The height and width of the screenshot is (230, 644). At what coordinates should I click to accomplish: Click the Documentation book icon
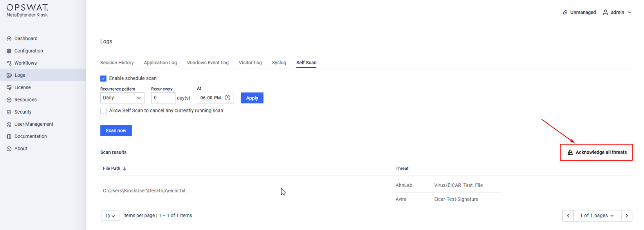pos(9,136)
